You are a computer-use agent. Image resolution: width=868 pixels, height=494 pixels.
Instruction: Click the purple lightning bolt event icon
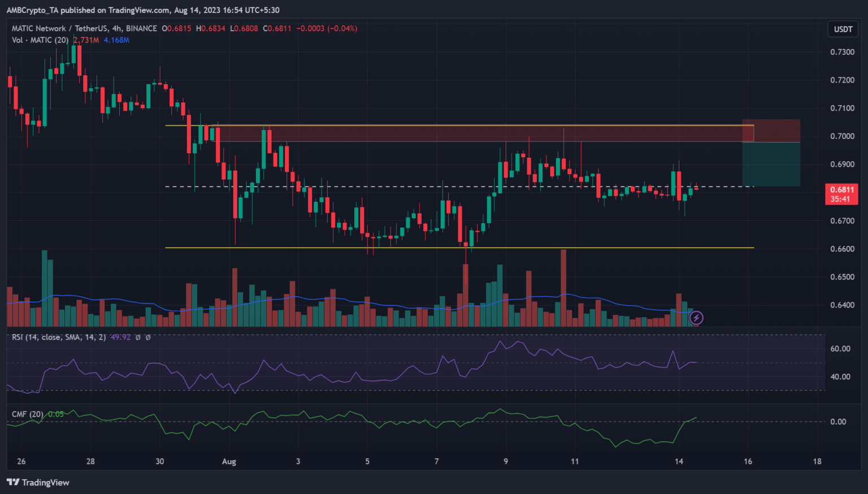pyautogui.click(x=696, y=318)
